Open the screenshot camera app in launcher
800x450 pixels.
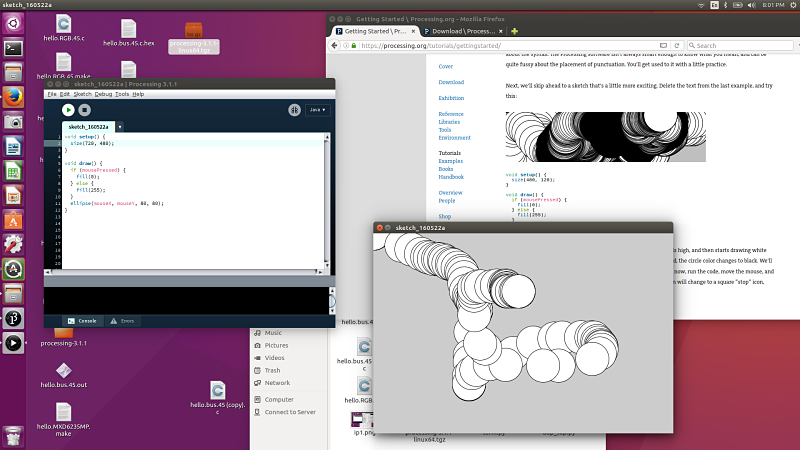point(13,122)
